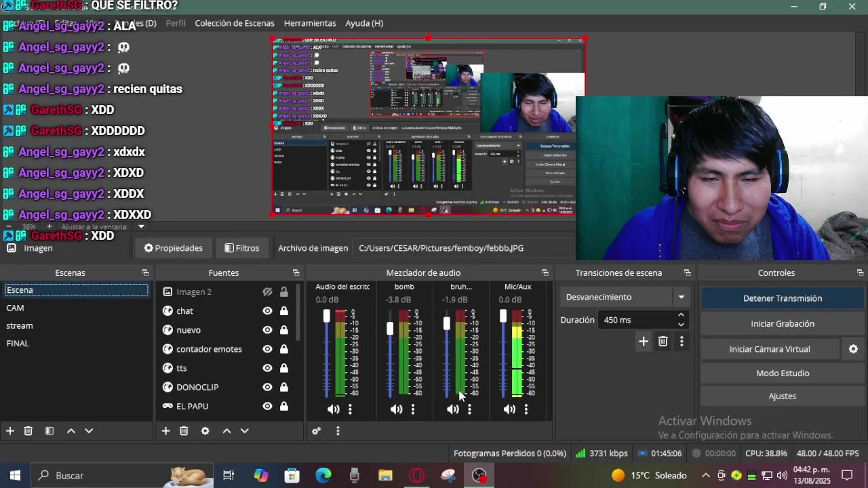Open the Desvanecimiento transition dropdown
868x488 pixels.
625,297
